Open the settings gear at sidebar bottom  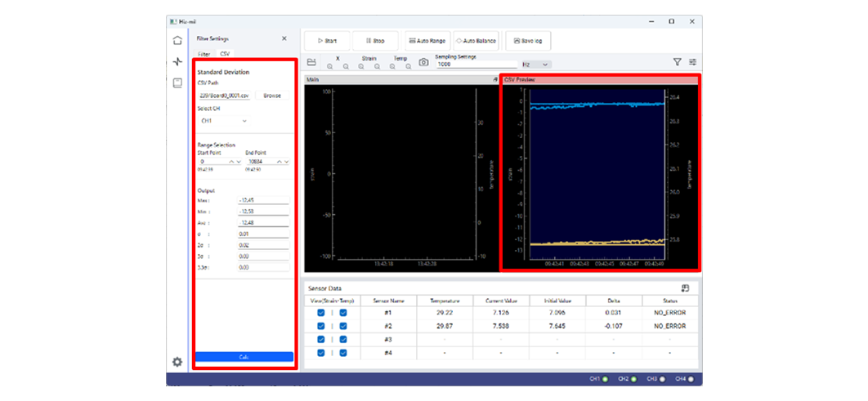pyautogui.click(x=177, y=362)
